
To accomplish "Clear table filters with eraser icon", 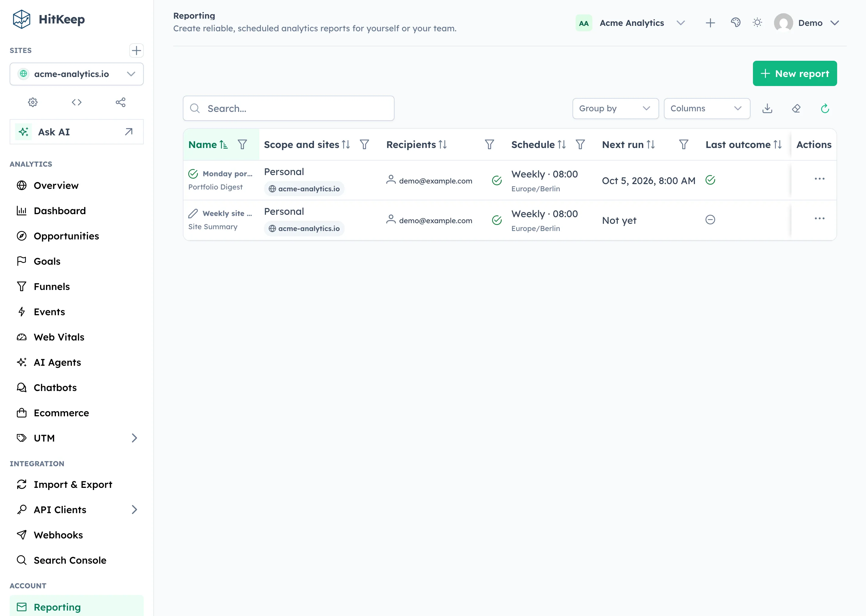I will [796, 109].
